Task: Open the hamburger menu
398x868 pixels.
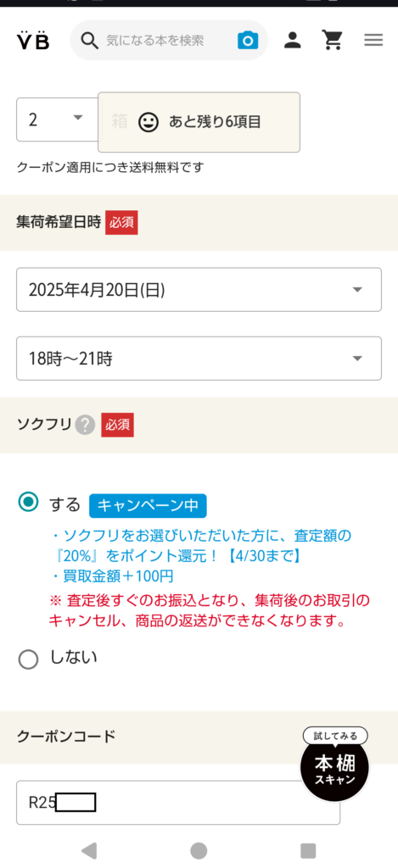Action: point(373,40)
